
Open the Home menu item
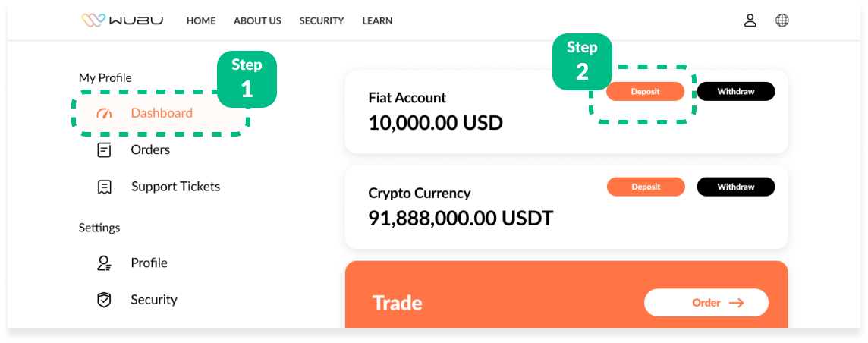[x=201, y=21]
